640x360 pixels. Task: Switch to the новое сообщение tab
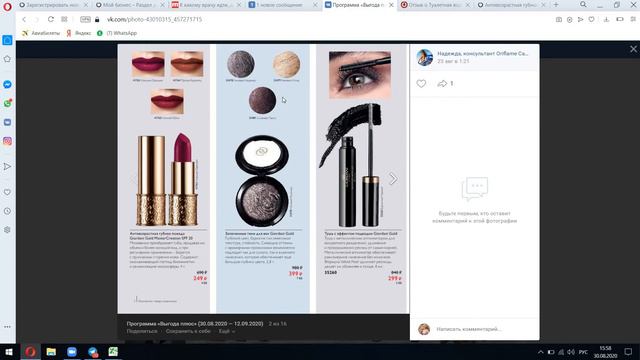tap(283, 5)
